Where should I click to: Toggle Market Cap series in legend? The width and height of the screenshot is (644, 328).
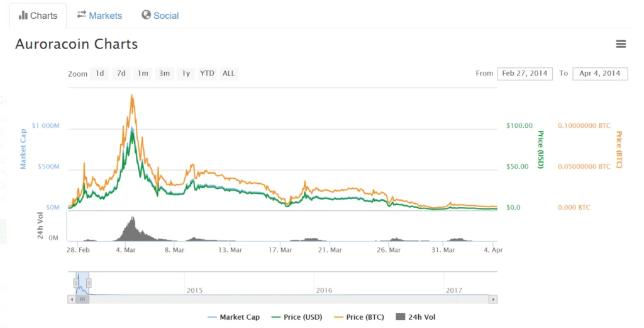click(234, 317)
